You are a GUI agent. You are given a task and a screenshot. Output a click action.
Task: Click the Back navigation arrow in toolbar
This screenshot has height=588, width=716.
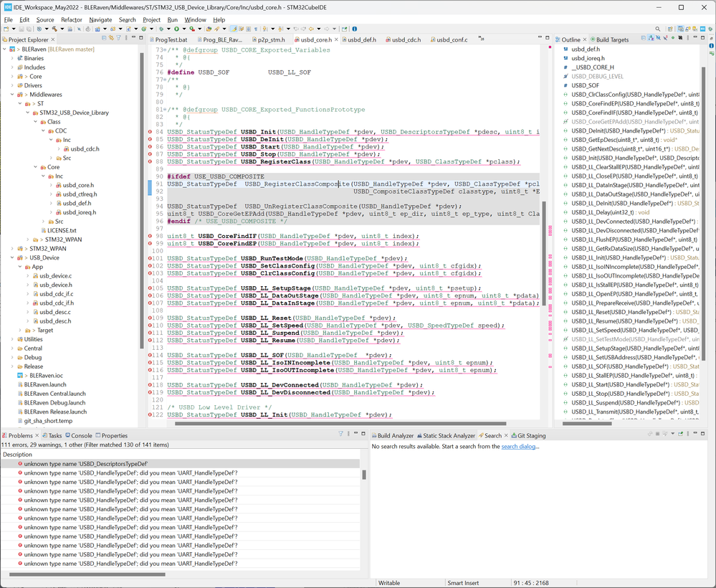point(311,29)
